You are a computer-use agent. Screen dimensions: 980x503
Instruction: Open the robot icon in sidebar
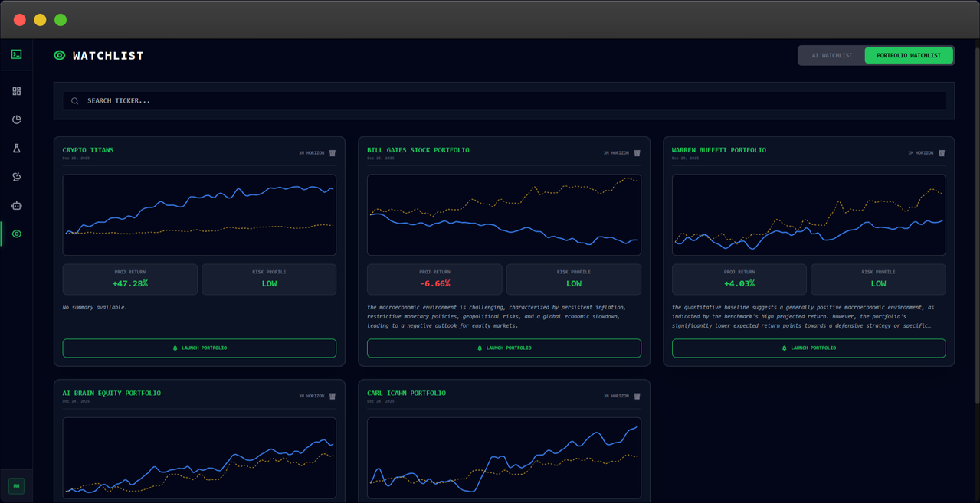tap(16, 205)
